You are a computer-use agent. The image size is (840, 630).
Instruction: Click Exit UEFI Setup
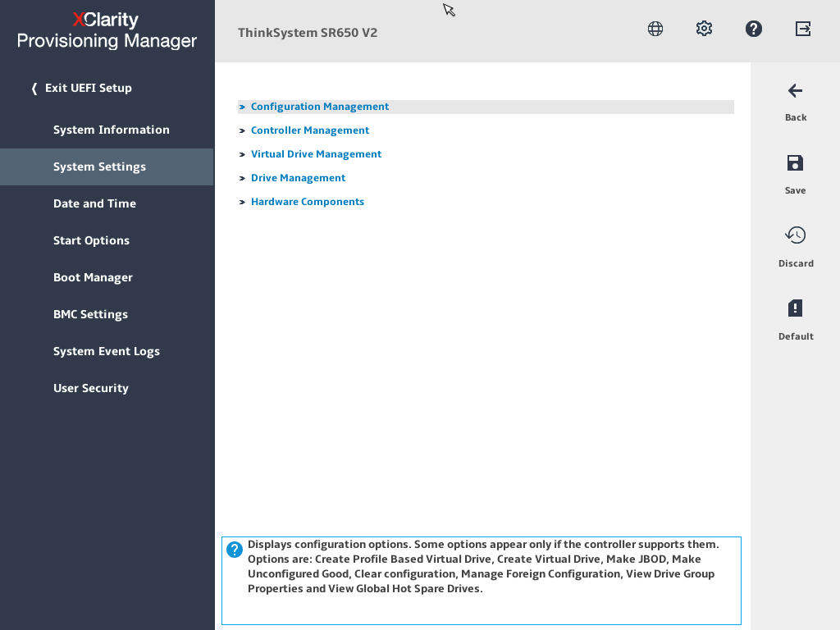click(x=89, y=88)
